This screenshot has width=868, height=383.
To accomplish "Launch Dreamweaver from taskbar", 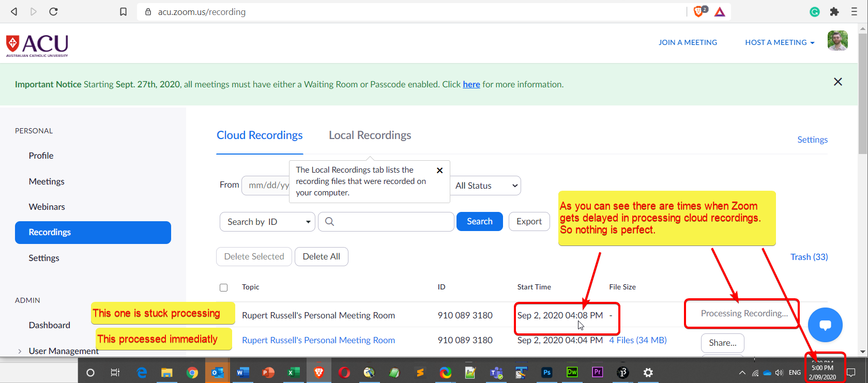I will (x=572, y=372).
